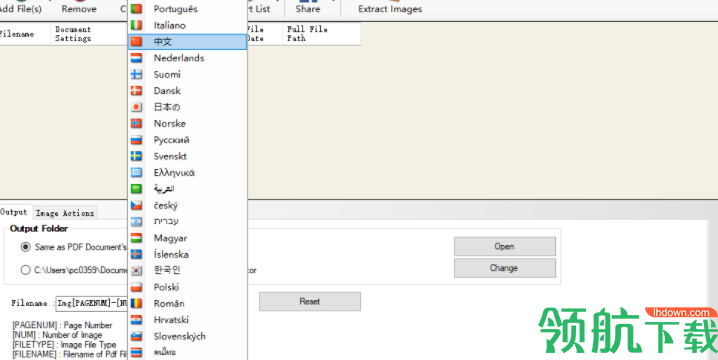Click the Extract Images toolbar button
This screenshot has height=360, width=718.
pyautogui.click(x=390, y=8)
